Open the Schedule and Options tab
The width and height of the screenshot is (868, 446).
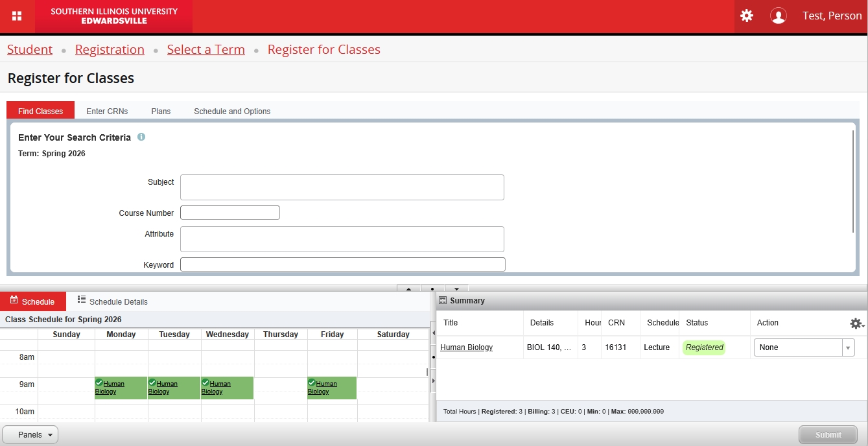tap(232, 111)
